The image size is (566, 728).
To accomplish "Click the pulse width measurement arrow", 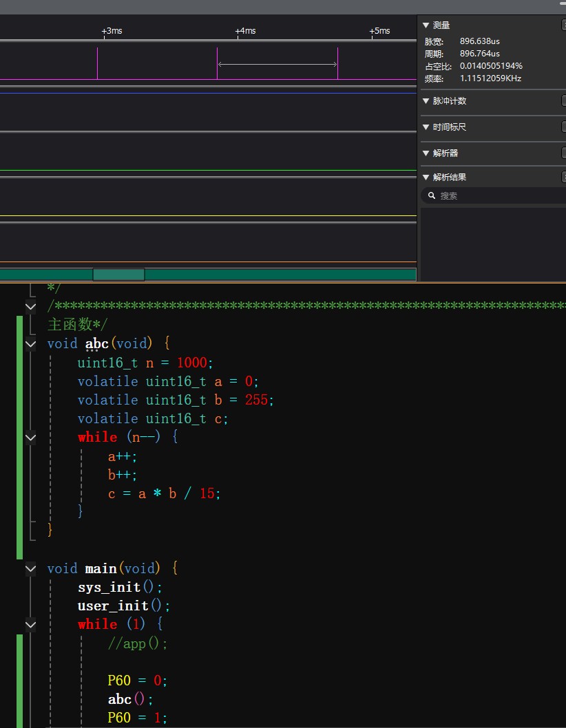I will click(x=277, y=65).
